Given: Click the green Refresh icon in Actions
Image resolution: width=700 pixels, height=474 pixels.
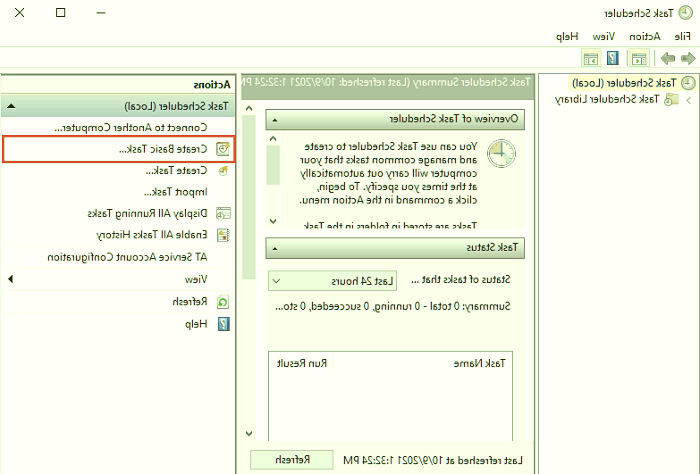Looking at the screenshot, I should click(x=223, y=302).
